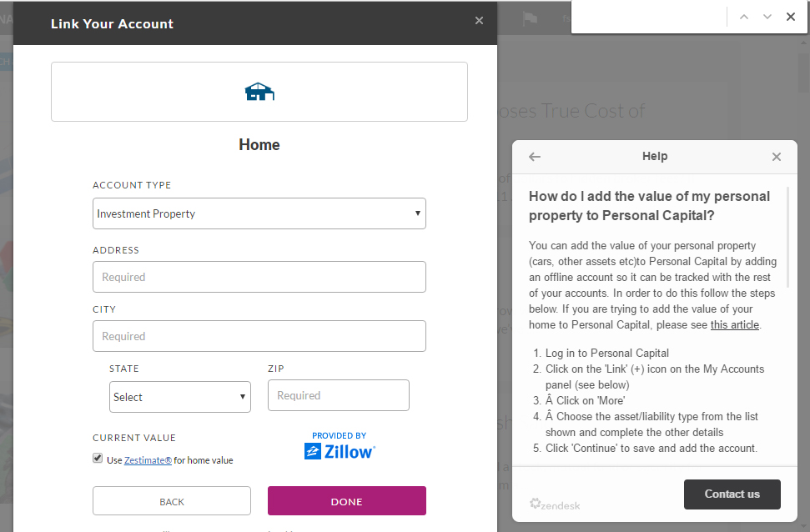The height and width of the screenshot is (532, 810).
Task: Close the Link Your Account dialog
Action: coord(479,21)
